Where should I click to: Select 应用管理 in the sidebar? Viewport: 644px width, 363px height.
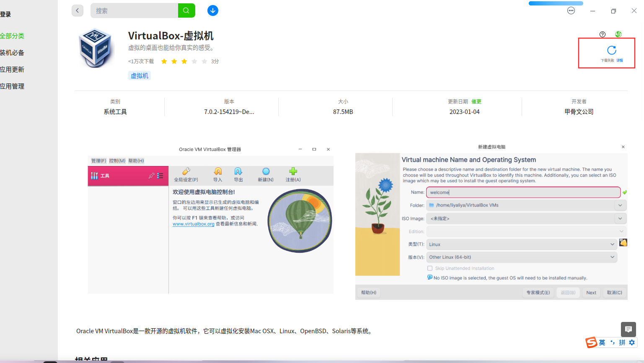pyautogui.click(x=12, y=86)
